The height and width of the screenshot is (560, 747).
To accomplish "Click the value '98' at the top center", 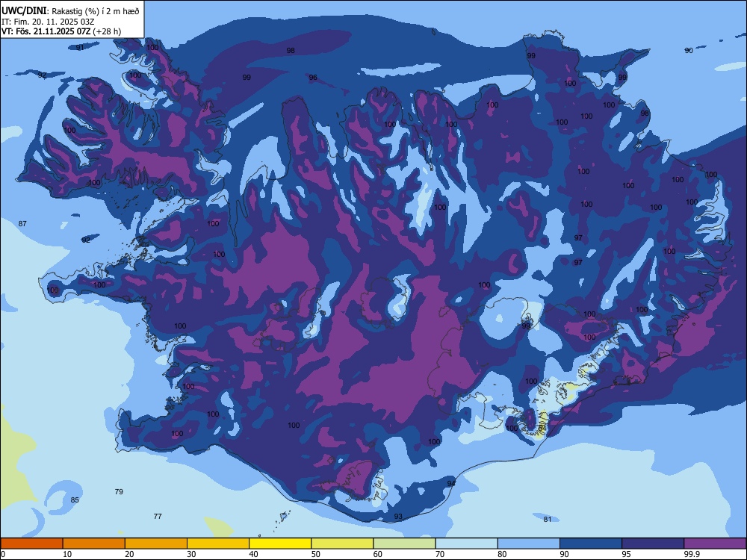I will [291, 51].
